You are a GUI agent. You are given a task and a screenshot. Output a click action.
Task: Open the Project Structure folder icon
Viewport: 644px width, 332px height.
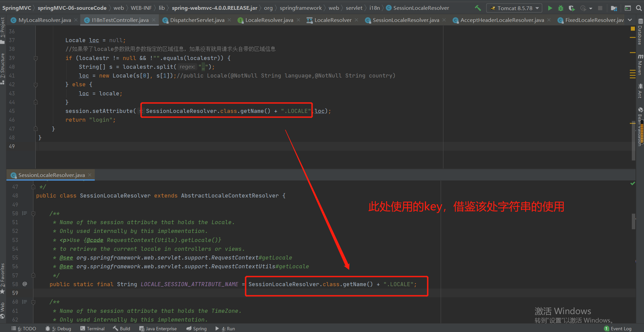[614, 8]
